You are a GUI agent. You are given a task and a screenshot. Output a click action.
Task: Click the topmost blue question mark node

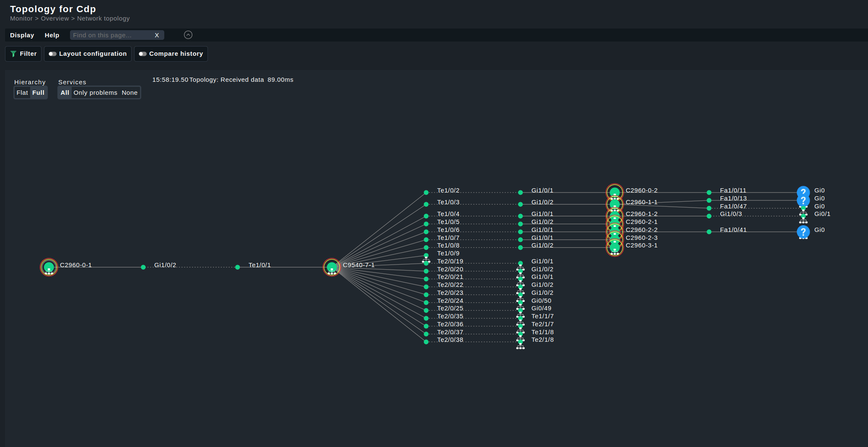click(803, 192)
